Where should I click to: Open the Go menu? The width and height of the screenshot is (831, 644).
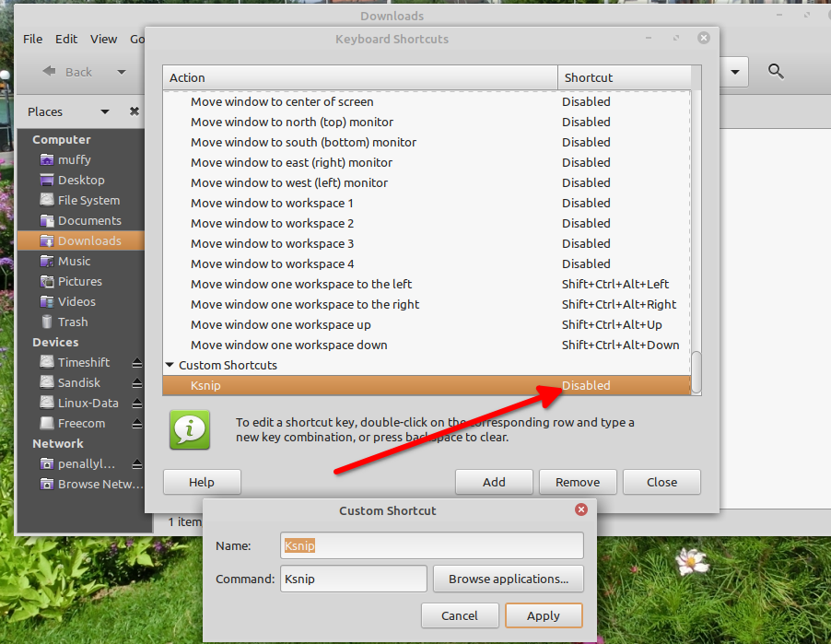click(x=136, y=39)
